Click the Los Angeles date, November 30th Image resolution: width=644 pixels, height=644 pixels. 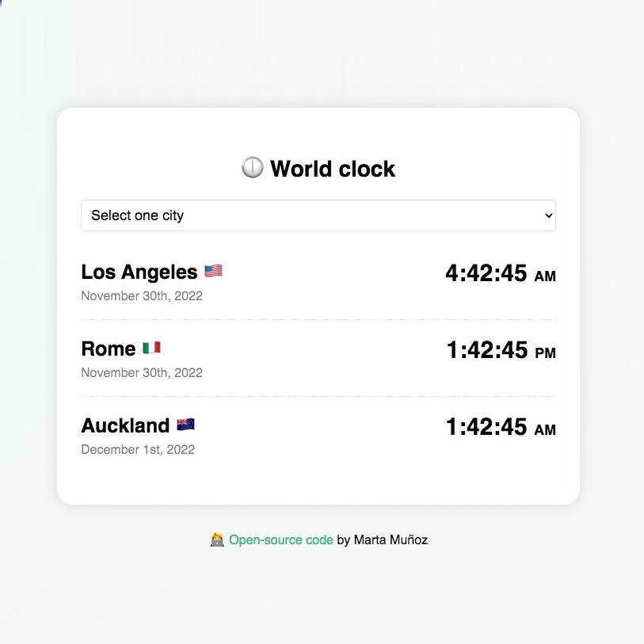142,295
